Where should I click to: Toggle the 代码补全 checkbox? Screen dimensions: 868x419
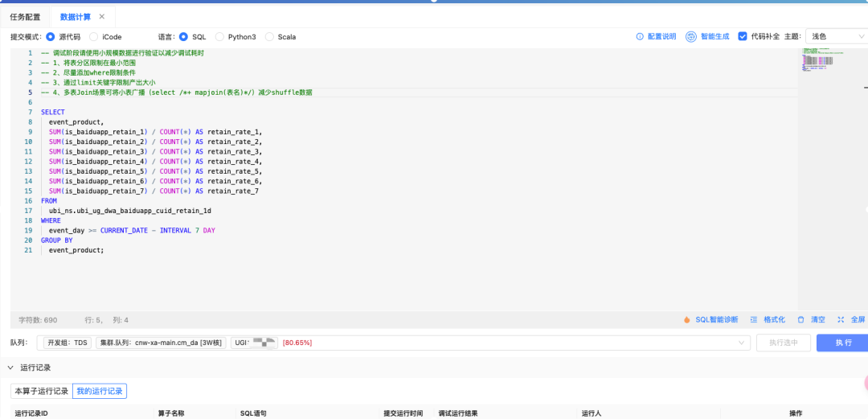[743, 36]
